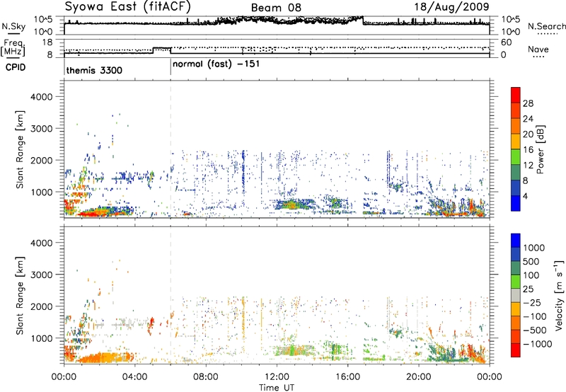Click '4' on the power colorbar

point(526,197)
